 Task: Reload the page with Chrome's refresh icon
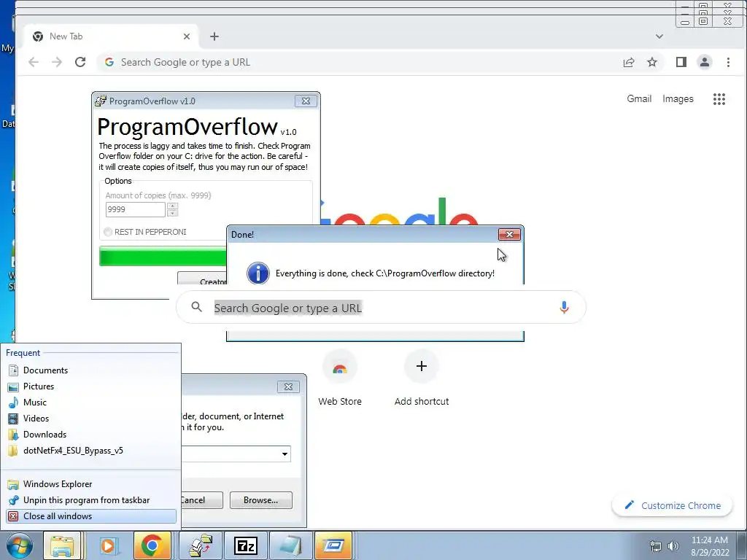(80, 62)
